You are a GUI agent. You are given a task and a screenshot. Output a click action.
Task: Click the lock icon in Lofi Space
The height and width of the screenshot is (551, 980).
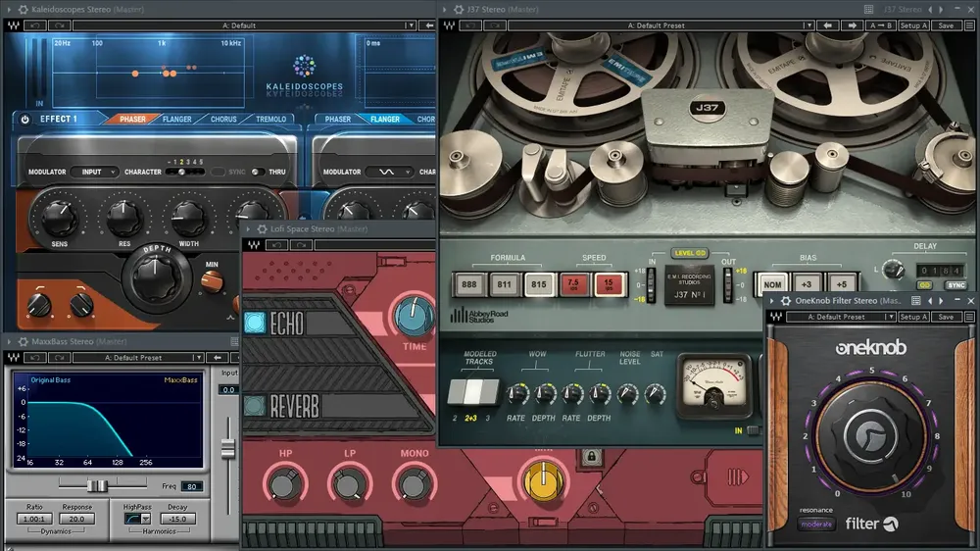click(x=591, y=456)
